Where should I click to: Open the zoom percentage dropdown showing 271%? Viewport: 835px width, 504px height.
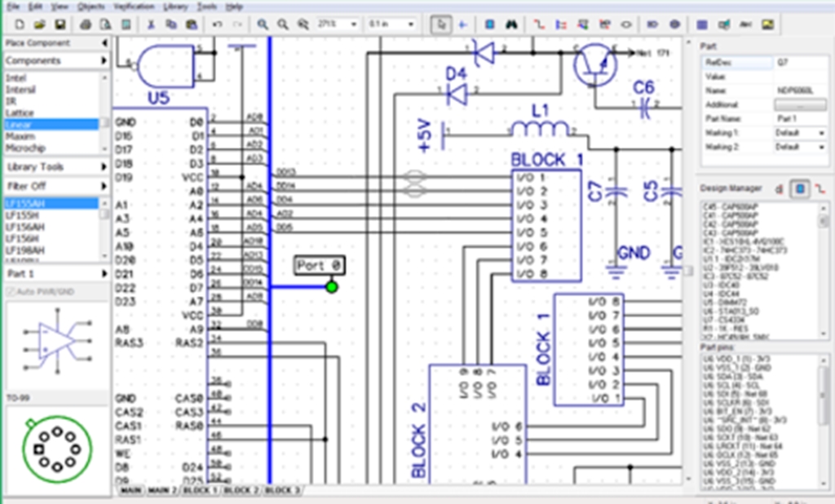[356, 24]
